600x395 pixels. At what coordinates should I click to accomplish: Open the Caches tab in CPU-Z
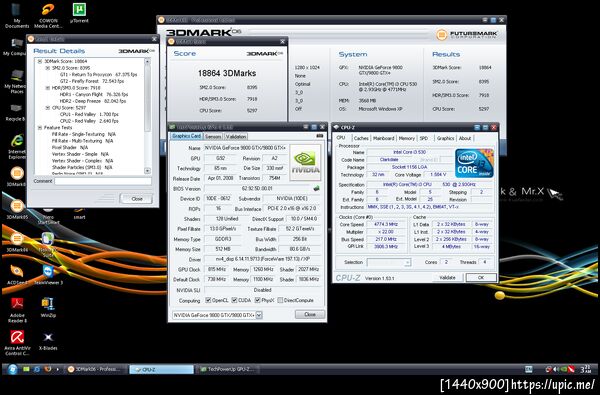[x=361, y=139]
